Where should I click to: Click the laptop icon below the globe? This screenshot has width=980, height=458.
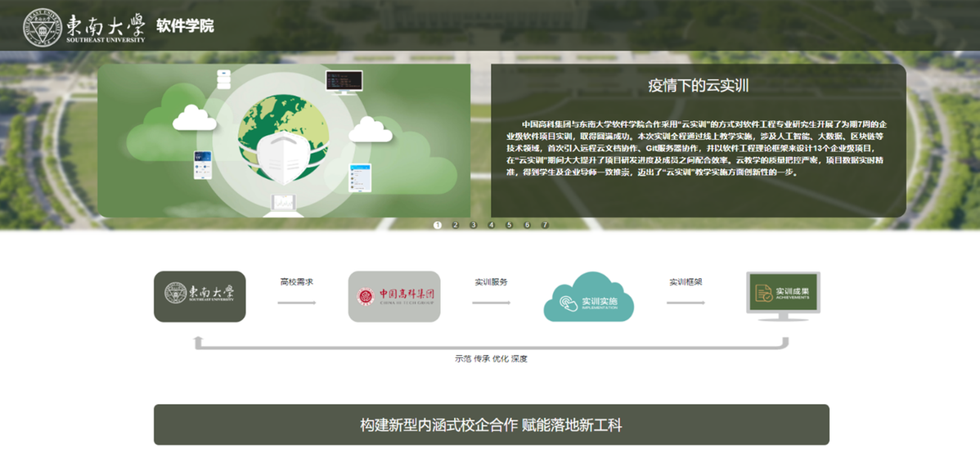(x=283, y=205)
